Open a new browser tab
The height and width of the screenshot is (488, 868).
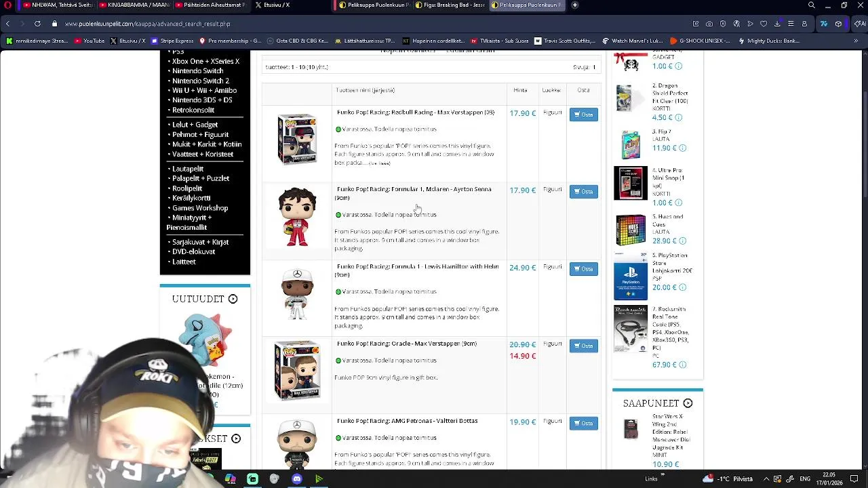point(574,5)
